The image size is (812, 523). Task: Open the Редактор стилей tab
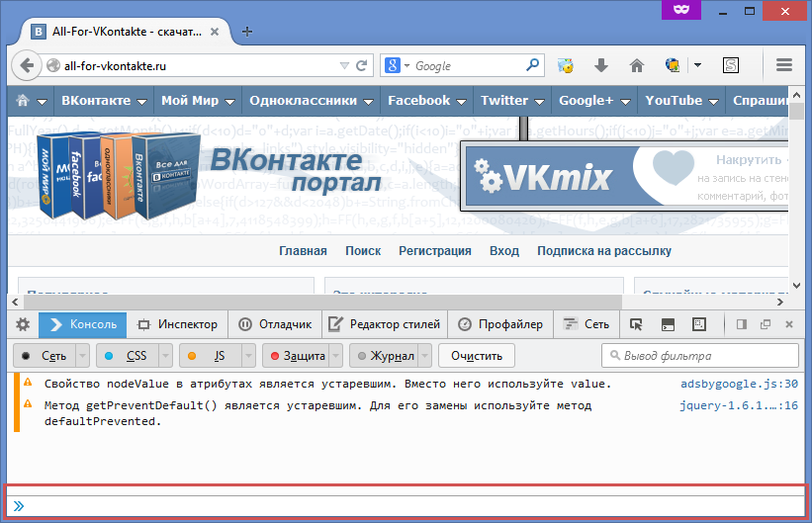pyautogui.click(x=385, y=324)
